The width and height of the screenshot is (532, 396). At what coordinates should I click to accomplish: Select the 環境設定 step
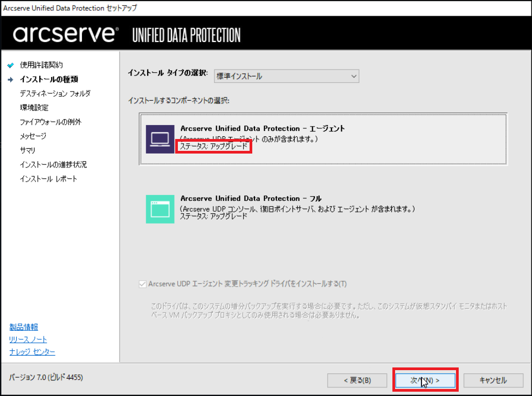point(34,108)
